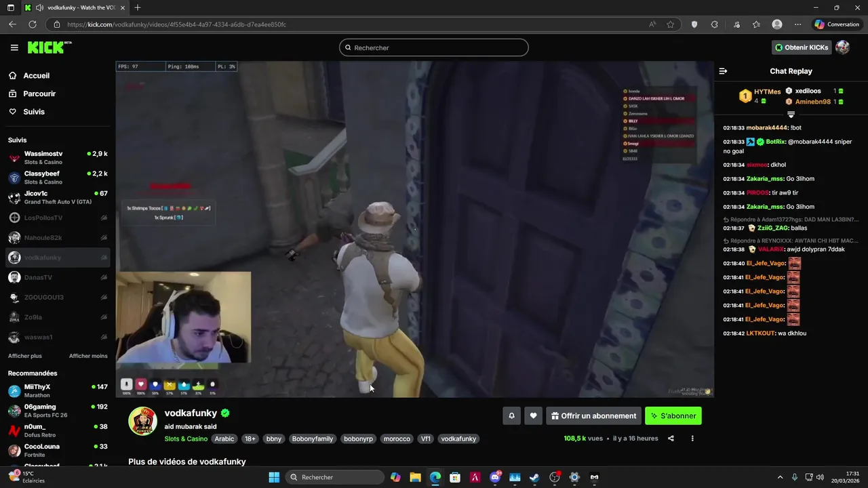Open the recommended CocoLouna channel

click(x=58, y=451)
